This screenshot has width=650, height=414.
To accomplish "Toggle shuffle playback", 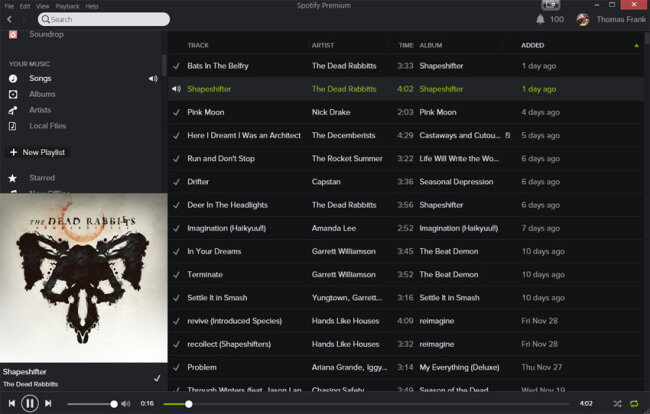I will click(x=617, y=404).
